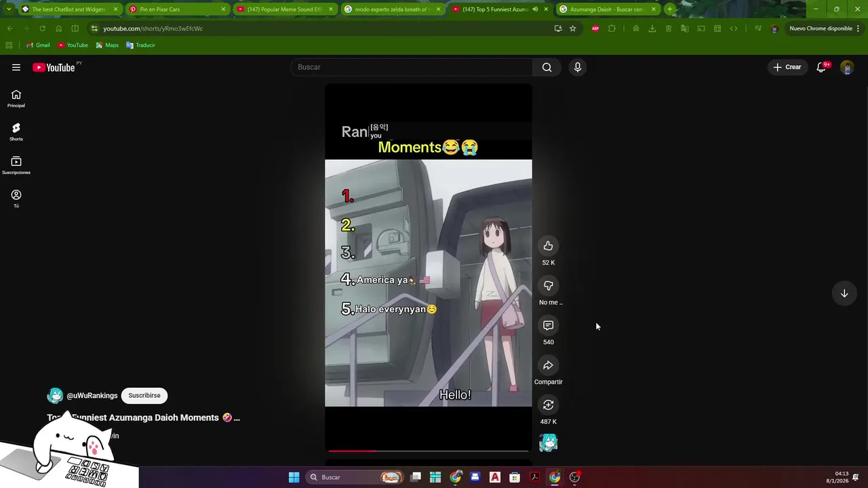Open YouTube bookmark in bookmarks bar
868x488 pixels.
click(x=73, y=45)
